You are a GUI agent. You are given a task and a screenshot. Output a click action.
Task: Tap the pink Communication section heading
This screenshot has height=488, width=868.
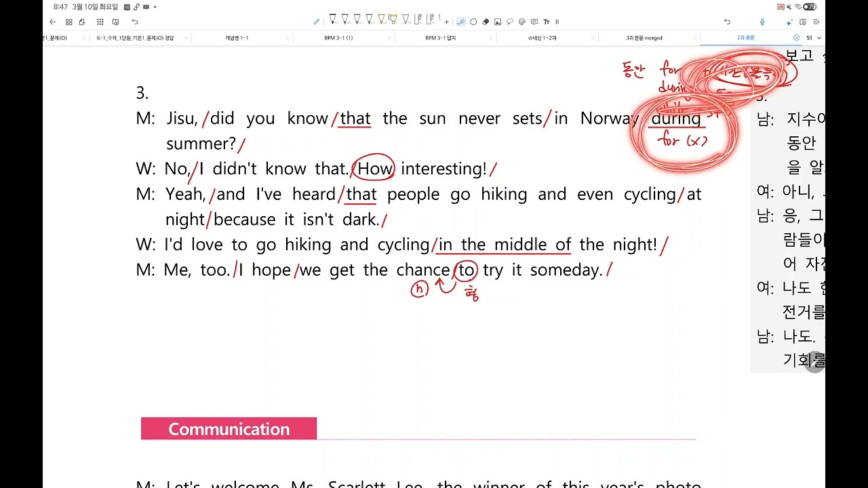[x=229, y=429]
